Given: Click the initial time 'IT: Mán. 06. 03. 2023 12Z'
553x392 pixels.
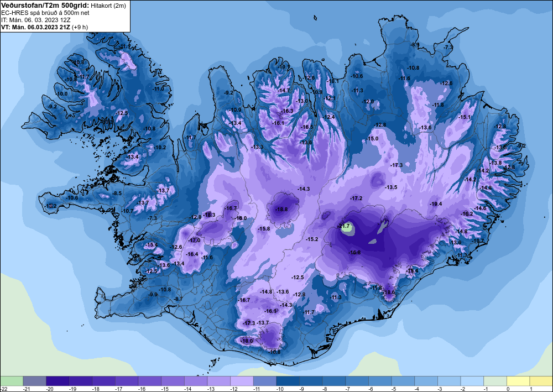Looking at the screenshot, I should coord(35,20).
